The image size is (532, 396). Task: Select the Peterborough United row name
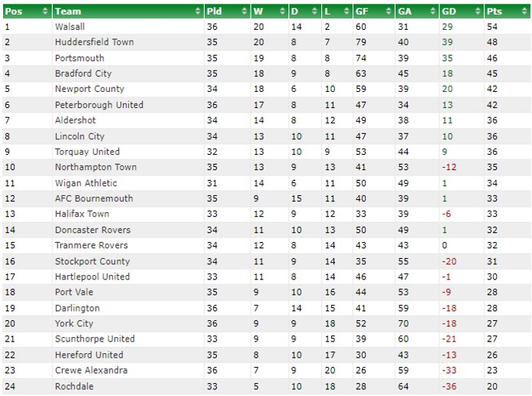(99, 105)
